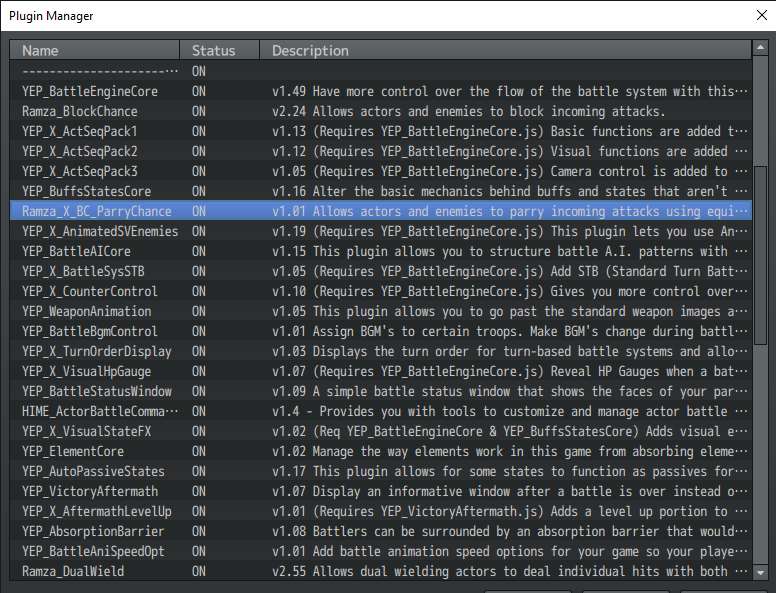Select the YEP_BattleAniSpeedOpt plugin
776x593 pixels.
[x=381, y=551]
